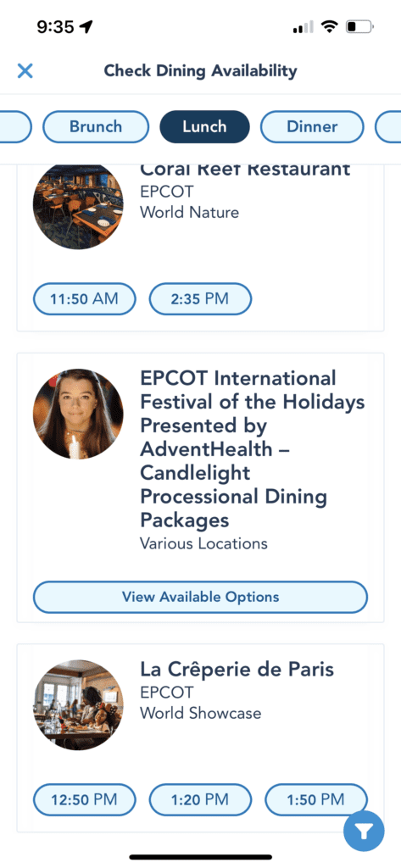401x868 pixels.
Task: Tap the location arrow icon in status bar
Action: (86, 26)
